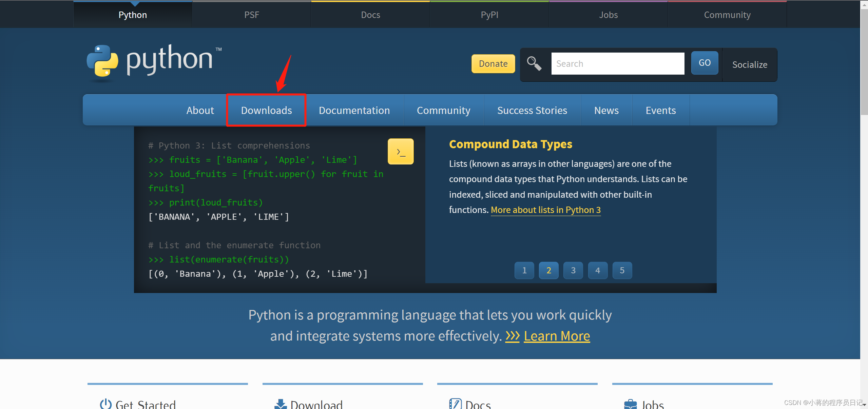The width and height of the screenshot is (868, 409).
Task: Click the triple chevron before Learn More
Action: (512, 336)
